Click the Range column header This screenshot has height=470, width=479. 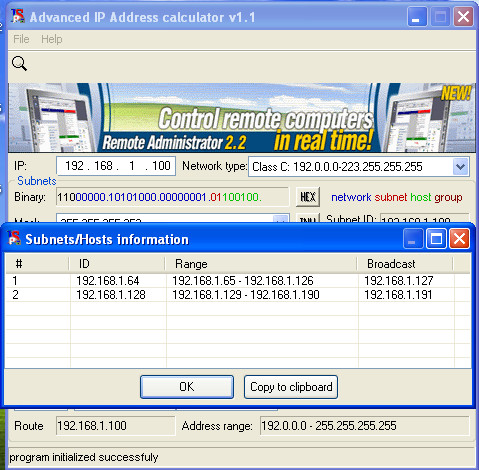pos(261,264)
